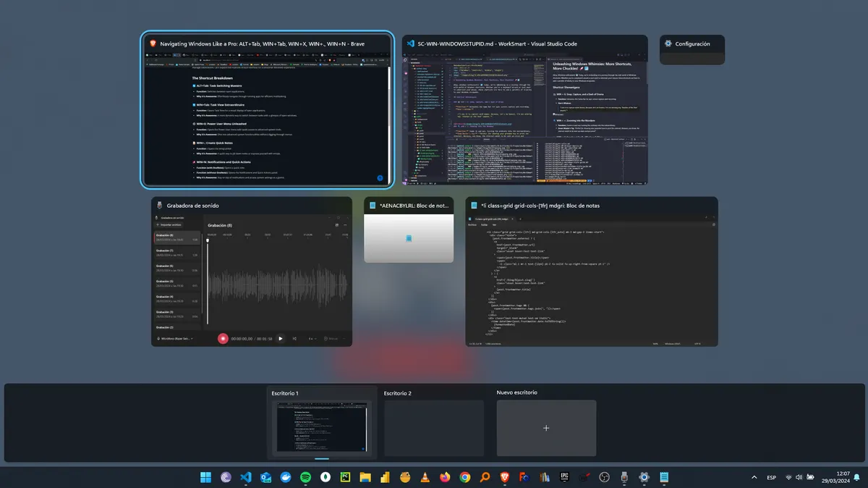
Task: Open File Explorer folder icon in taskbar
Action: (x=365, y=477)
